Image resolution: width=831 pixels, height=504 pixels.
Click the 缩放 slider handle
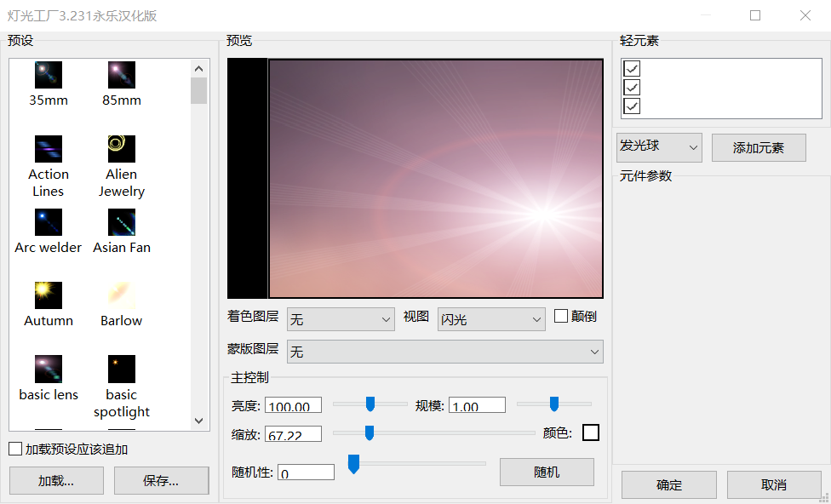click(x=370, y=432)
